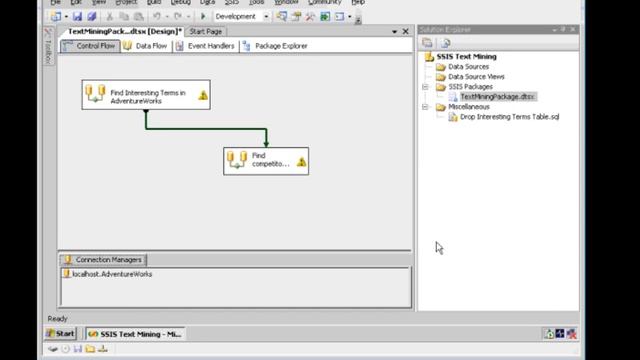Screen dimensions: 640x360
Task: Open the New Project icon's dropdown arrow
Action: tap(66, 17)
